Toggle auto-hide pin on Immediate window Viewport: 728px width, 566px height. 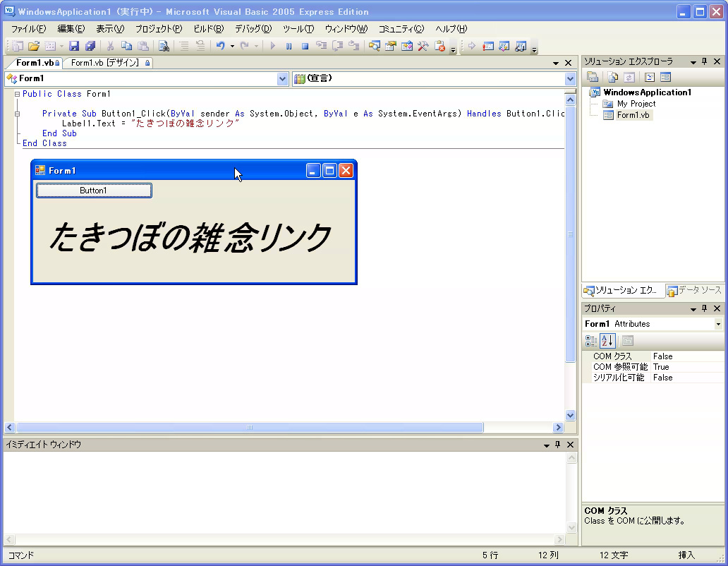[x=557, y=445]
